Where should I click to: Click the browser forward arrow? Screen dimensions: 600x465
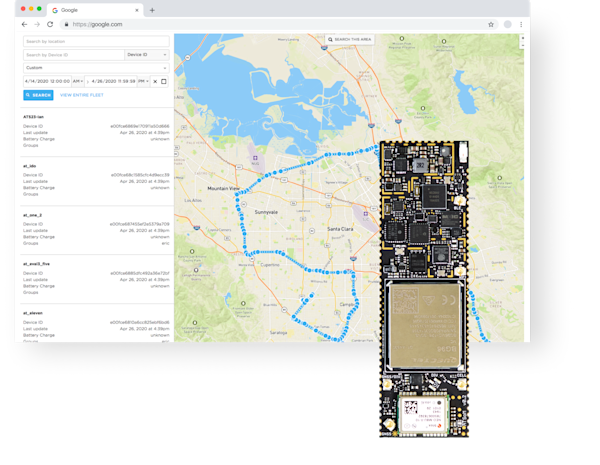37,24
